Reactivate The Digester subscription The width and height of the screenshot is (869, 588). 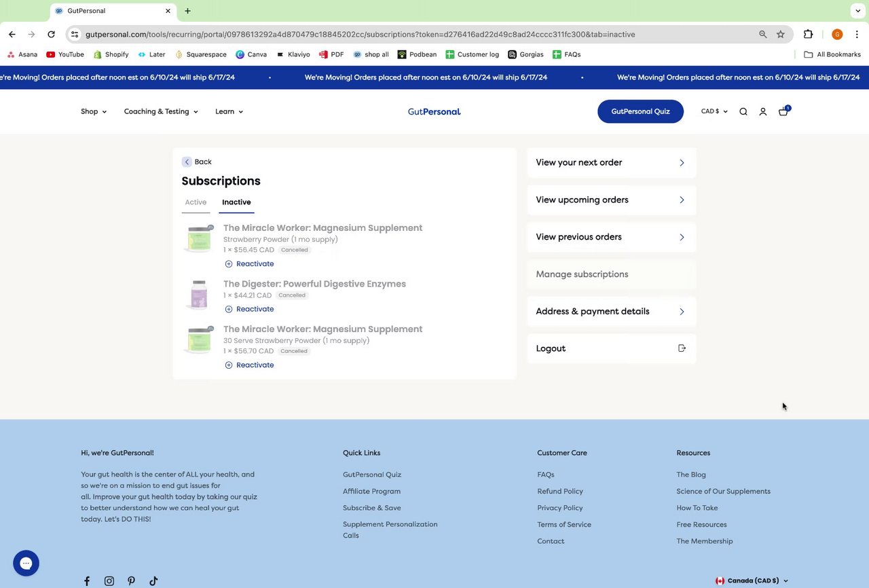pos(249,310)
